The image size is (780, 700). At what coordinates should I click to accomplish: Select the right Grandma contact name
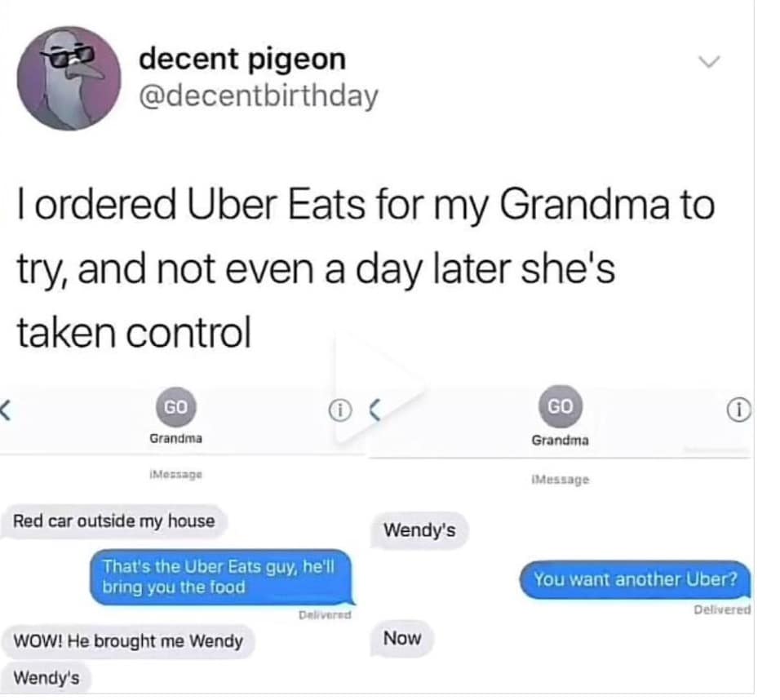click(x=561, y=441)
